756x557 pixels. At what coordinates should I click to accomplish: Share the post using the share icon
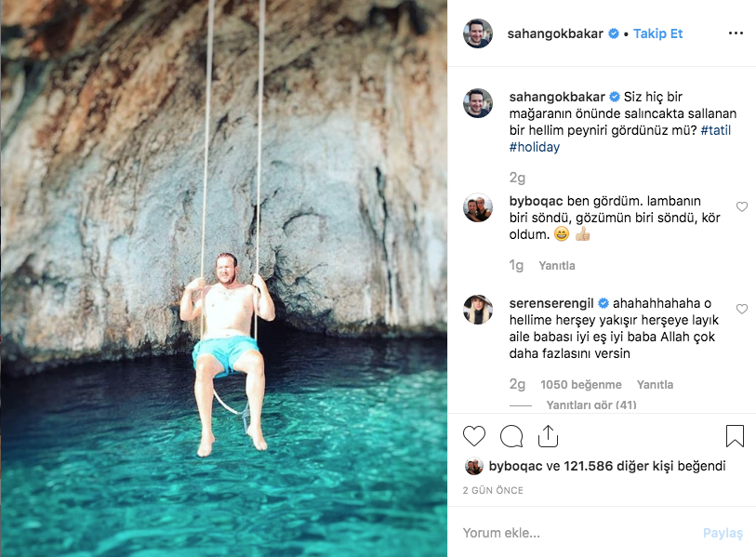pos(548,436)
